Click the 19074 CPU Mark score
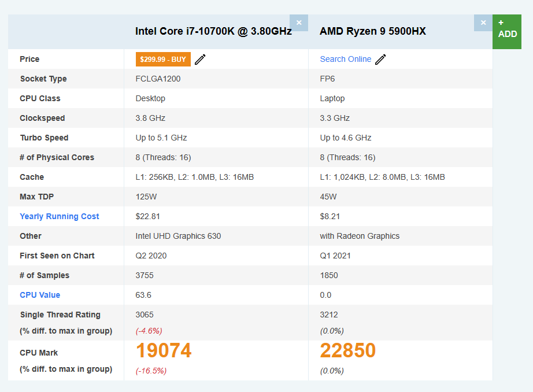Viewport: 533px width, 392px height. click(x=164, y=350)
